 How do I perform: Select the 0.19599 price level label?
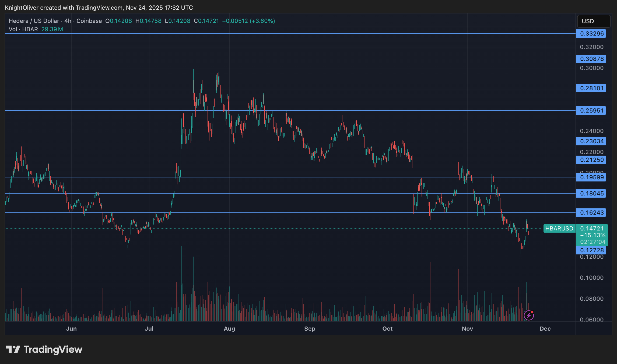pyautogui.click(x=591, y=177)
